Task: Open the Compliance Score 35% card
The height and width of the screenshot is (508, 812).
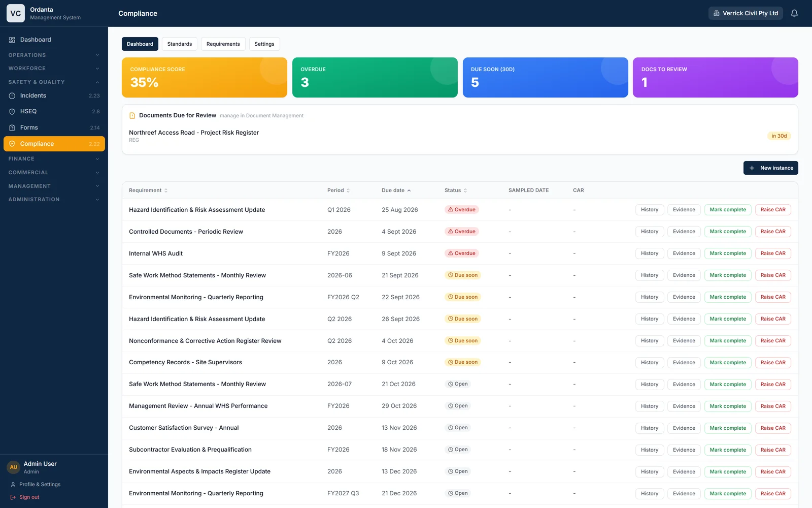Action: point(205,77)
